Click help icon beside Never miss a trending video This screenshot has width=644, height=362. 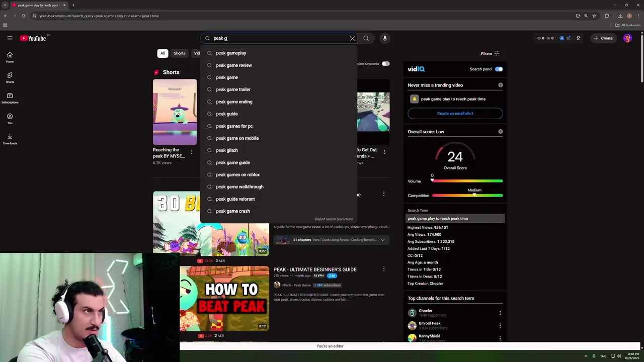pos(501,85)
